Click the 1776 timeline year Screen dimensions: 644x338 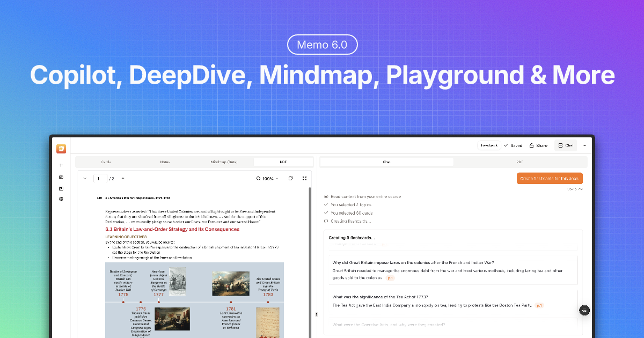click(141, 309)
